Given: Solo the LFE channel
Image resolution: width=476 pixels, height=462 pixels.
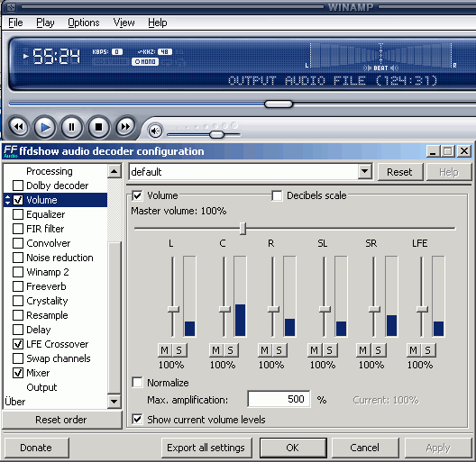Looking at the screenshot, I should [x=427, y=350].
